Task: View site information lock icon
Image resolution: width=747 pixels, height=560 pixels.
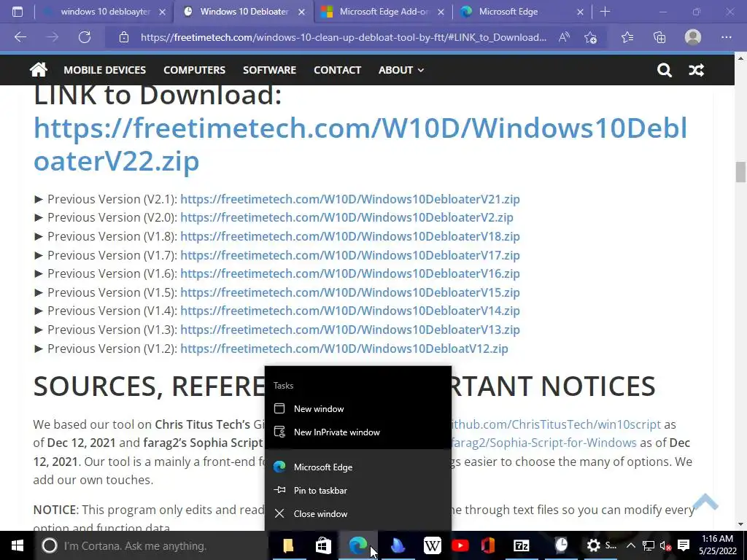Action: 124,37
